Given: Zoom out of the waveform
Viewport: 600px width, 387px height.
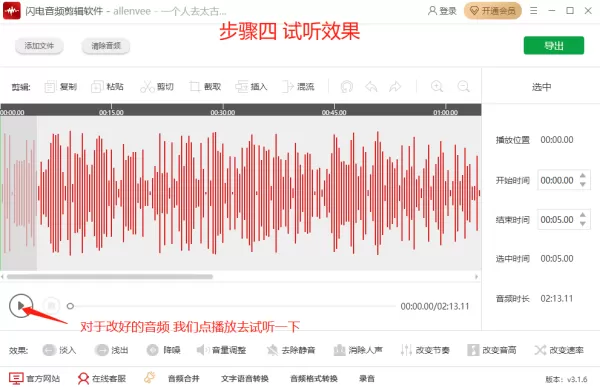Looking at the screenshot, I should tap(463, 87).
